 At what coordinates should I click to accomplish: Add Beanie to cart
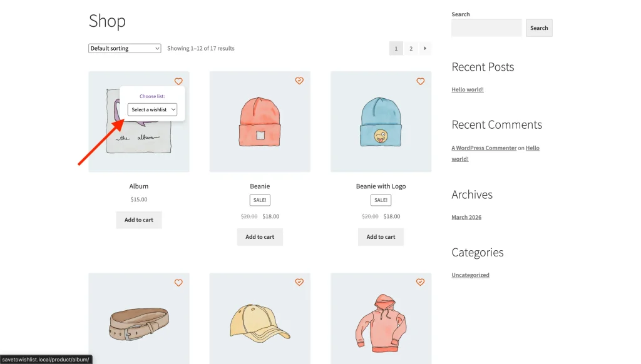(x=260, y=236)
